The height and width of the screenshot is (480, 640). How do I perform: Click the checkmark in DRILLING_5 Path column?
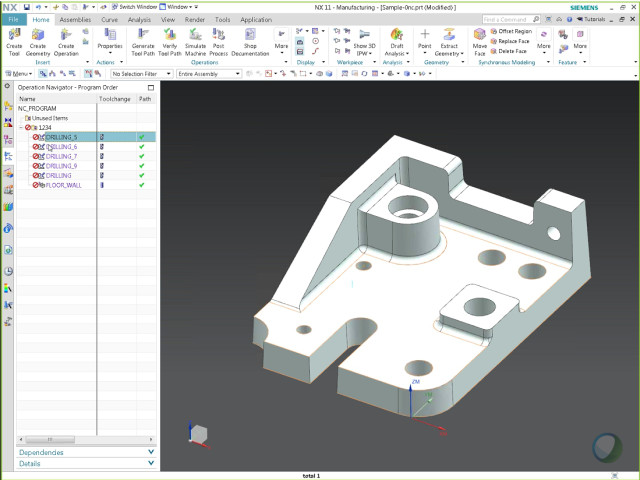coord(142,137)
